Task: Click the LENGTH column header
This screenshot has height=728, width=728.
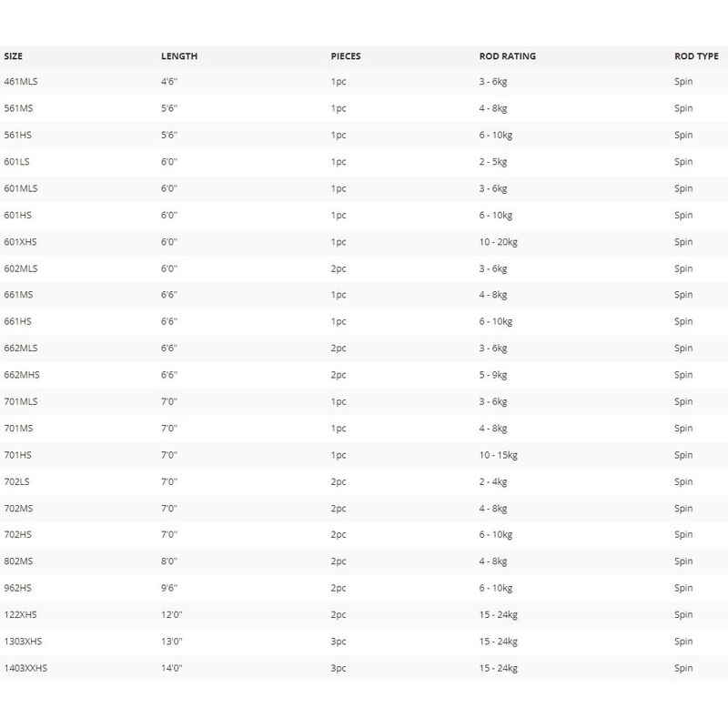Action: [x=178, y=56]
